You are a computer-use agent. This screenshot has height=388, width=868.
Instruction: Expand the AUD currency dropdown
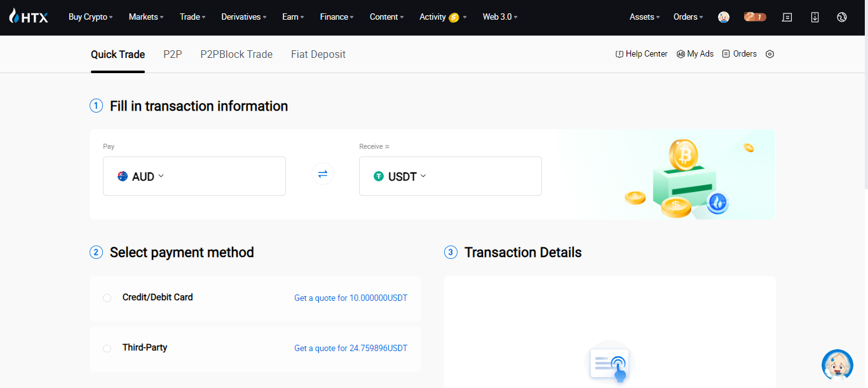pos(141,176)
